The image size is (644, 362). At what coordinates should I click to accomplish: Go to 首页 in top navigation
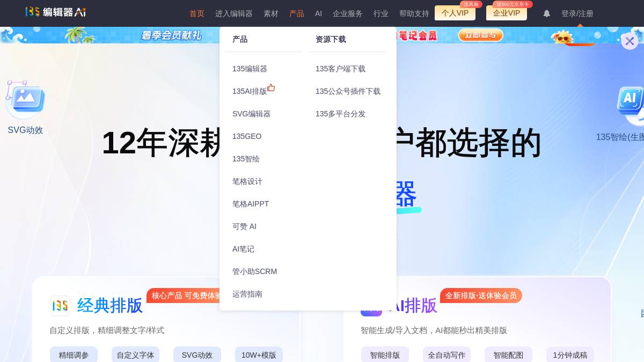coord(197,13)
